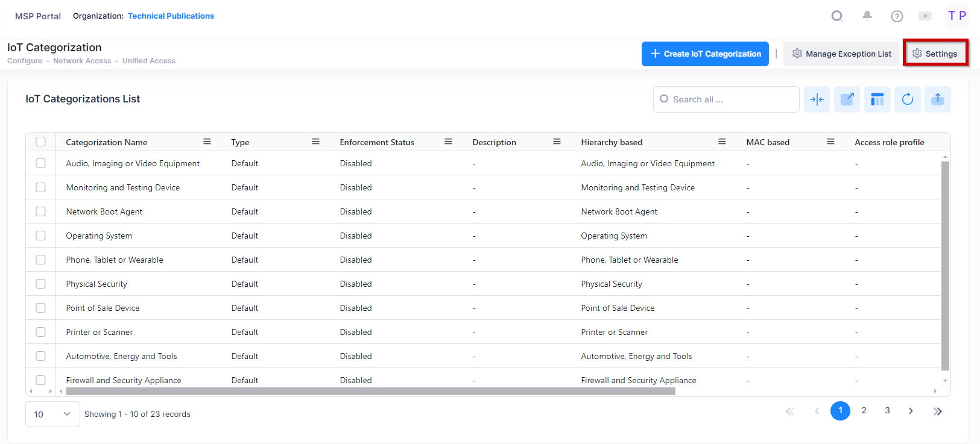This screenshot has width=980, height=444.
Task: Open the column chooser icon
Action: pyautogui.click(x=877, y=99)
